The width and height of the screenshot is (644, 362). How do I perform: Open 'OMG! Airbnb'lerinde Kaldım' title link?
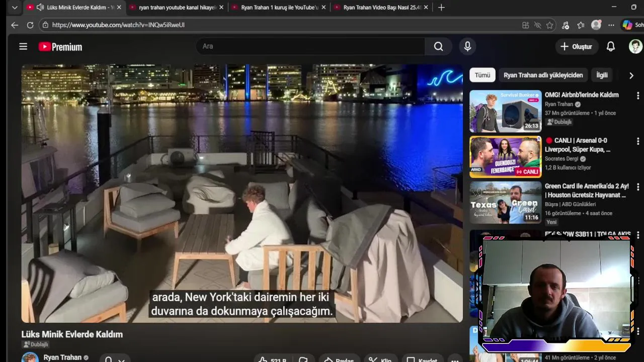click(x=582, y=95)
